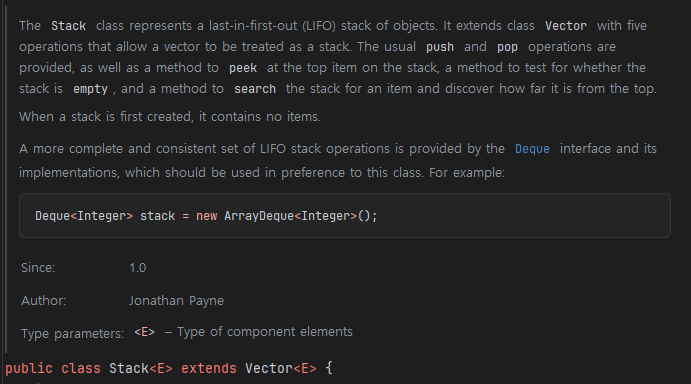
Task: Click Vector in the extends clause
Action: (269, 368)
